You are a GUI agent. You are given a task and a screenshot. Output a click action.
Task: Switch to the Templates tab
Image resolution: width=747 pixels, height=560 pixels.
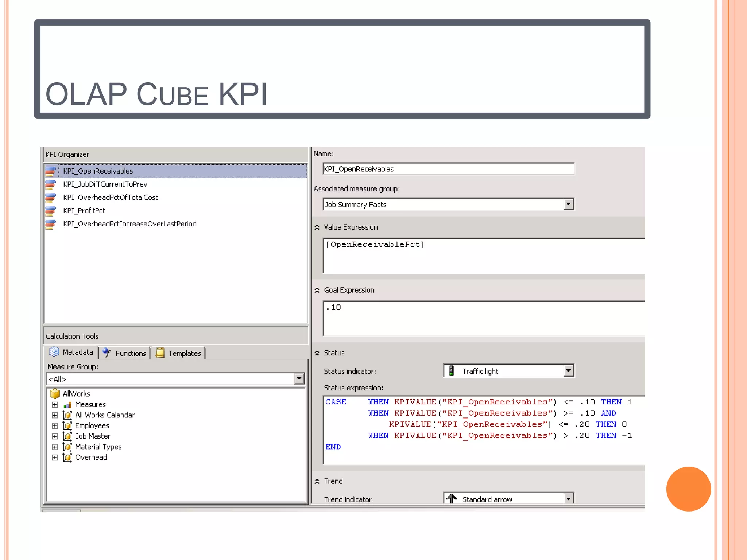178,353
